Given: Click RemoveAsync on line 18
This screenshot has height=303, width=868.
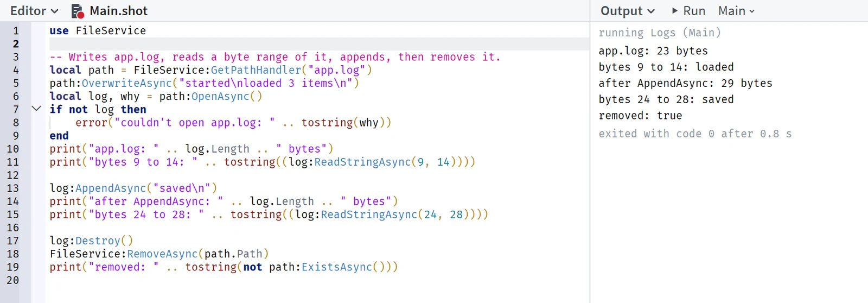Looking at the screenshot, I should click(x=162, y=254).
